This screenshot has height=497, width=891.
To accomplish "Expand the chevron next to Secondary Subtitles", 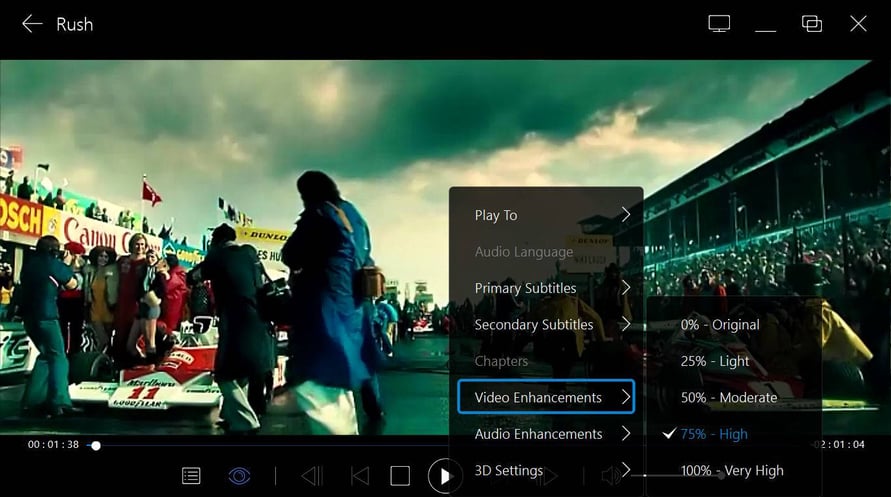I will tap(626, 324).
